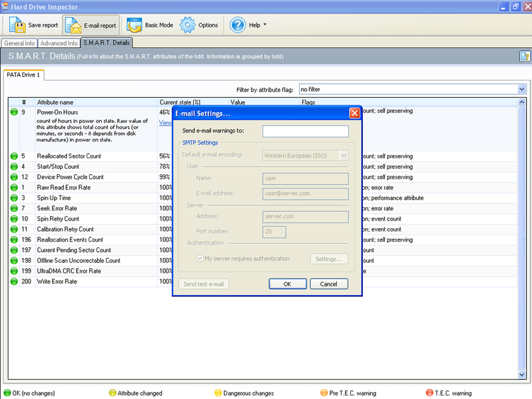Click green status icon for Write Error Rate

[14, 282]
